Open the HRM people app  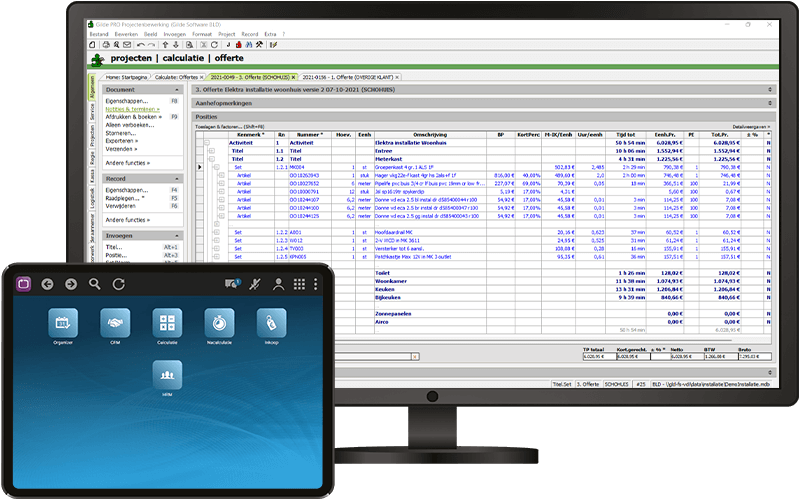[167, 375]
